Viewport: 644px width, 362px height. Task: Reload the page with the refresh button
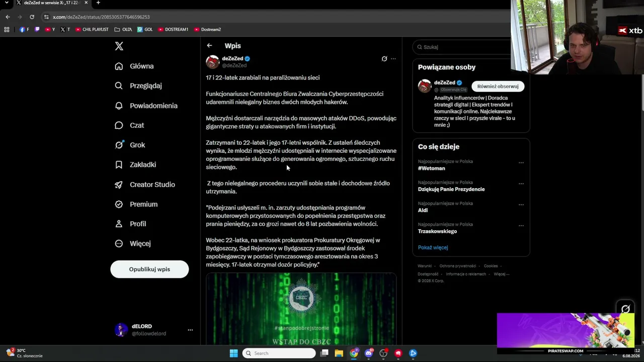pos(32,17)
